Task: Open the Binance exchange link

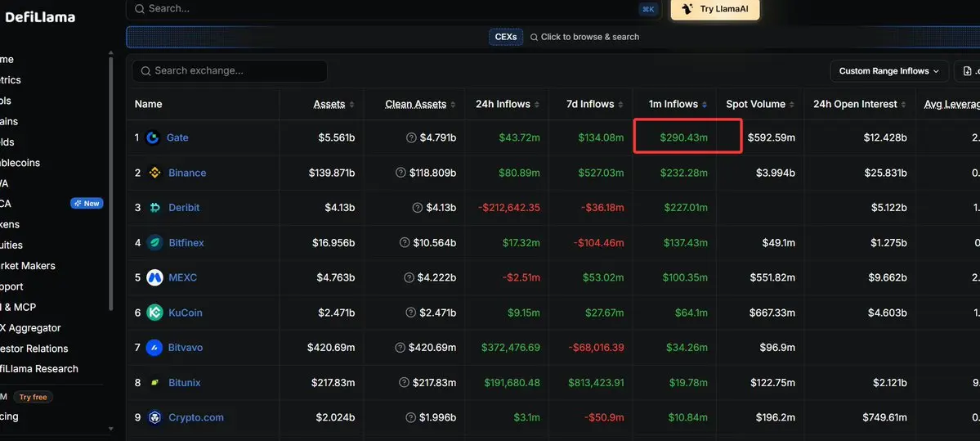Action: (187, 173)
